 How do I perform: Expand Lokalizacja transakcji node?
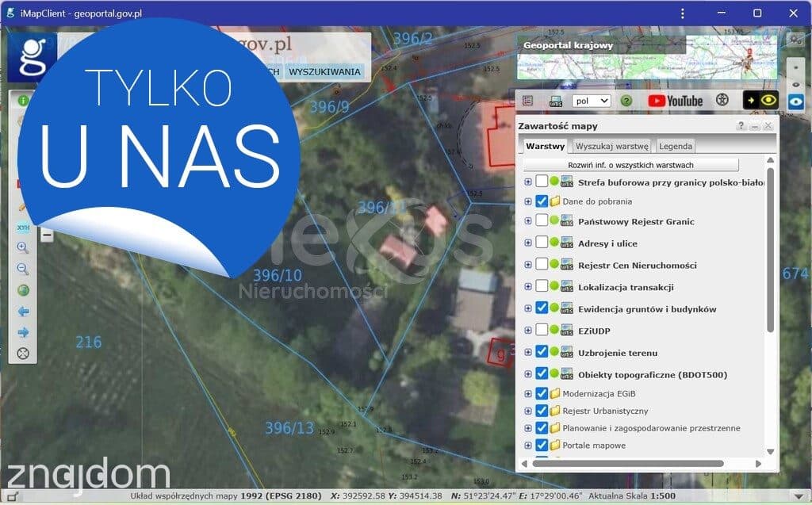tap(527, 286)
